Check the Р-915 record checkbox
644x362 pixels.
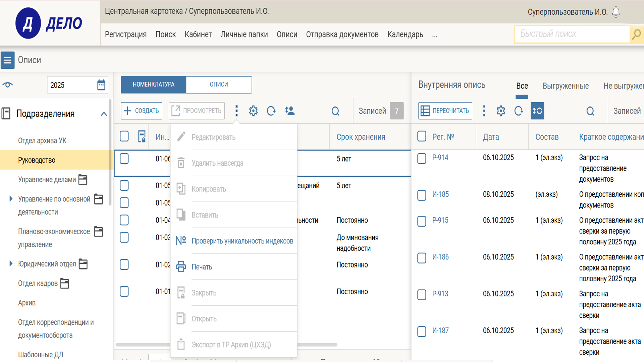point(422,221)
